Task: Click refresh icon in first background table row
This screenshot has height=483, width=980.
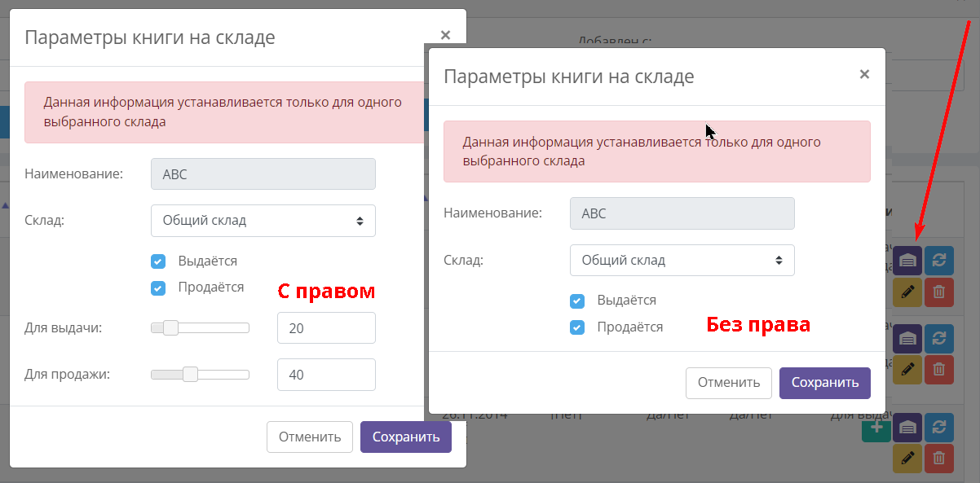Action: (939, 261)
